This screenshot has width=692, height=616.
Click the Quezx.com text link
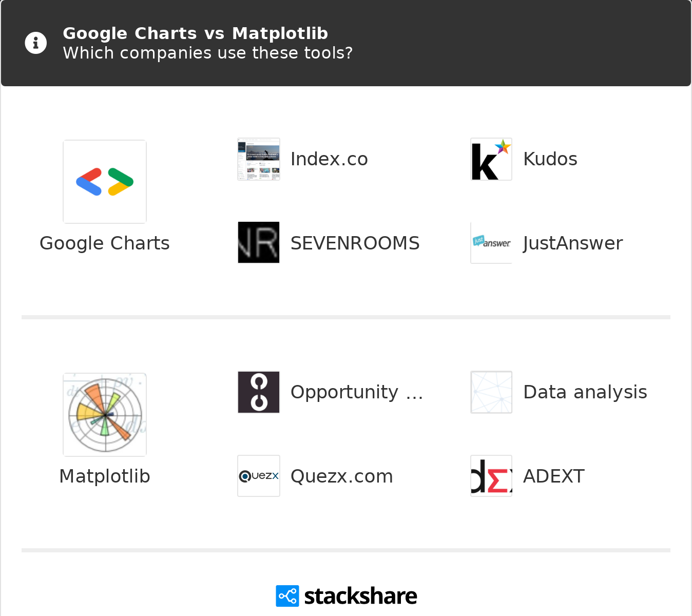341,476
